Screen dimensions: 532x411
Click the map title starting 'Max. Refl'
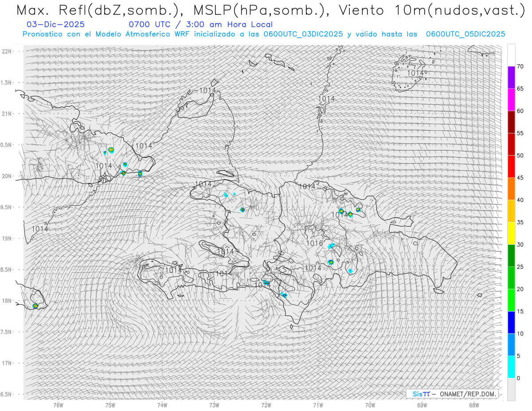click(270, 10)
